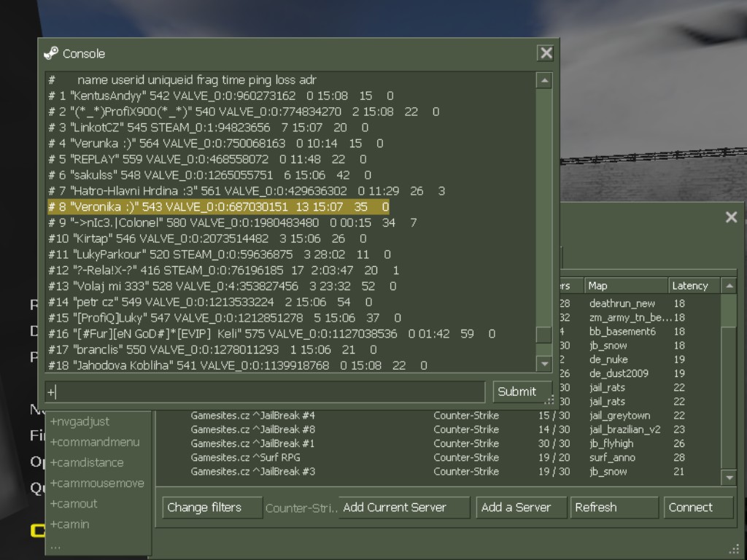Image resolution: width=747 pixels, height=560 pixels.
Task: Click the de_dust2009 map entry
Action: coord(619,373)
